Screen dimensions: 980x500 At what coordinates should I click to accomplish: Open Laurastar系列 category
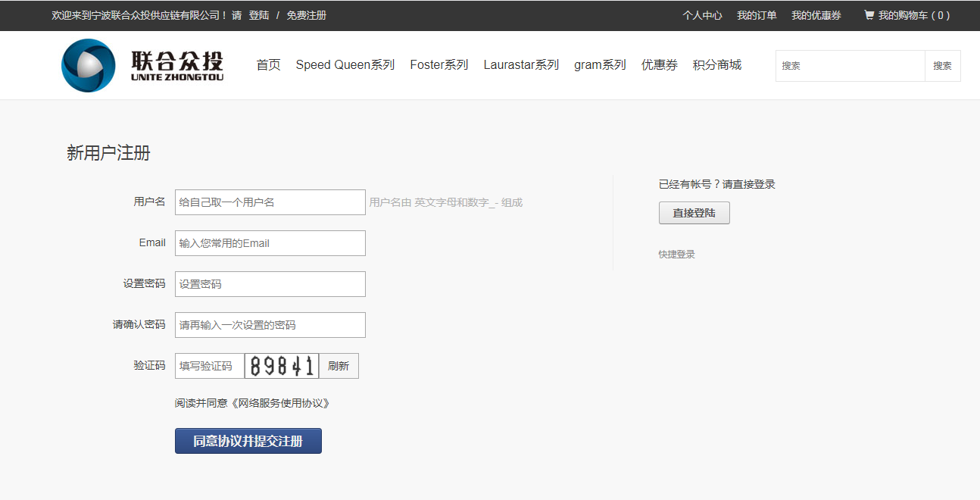pyautogui.click(x=521, y=65)
